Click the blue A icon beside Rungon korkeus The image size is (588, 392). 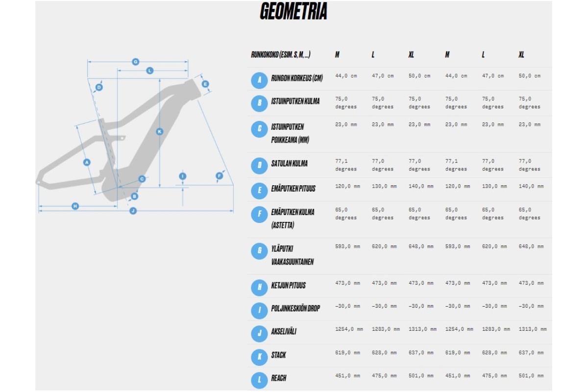[x=259, y=80]
